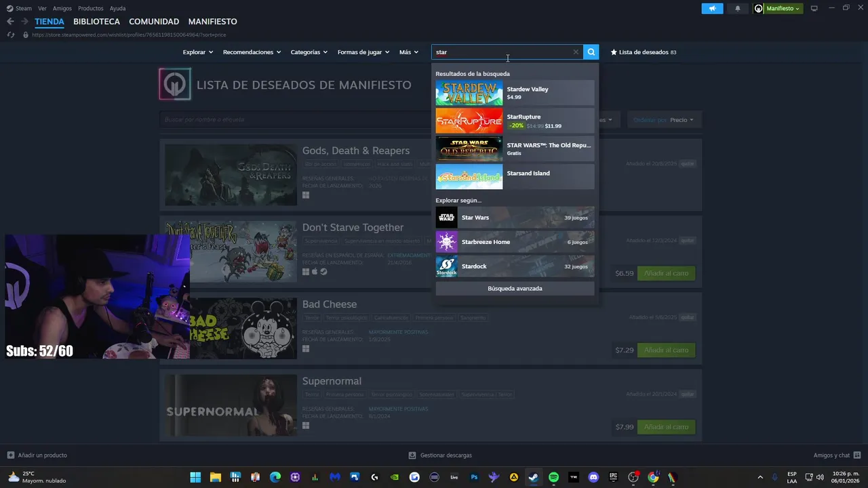Click the Steam taskbar icon
Viewport: 868px width, 488px height.
534,477
